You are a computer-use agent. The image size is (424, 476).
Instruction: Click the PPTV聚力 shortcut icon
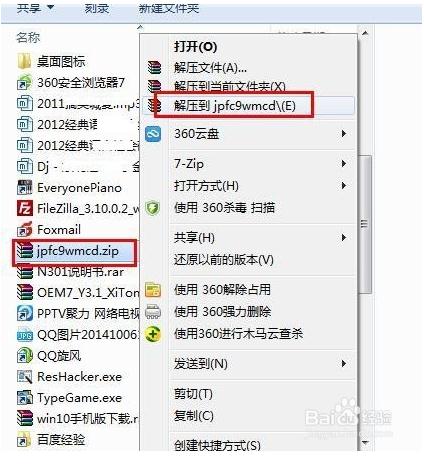pyautogui.click(x=25, y=313)
